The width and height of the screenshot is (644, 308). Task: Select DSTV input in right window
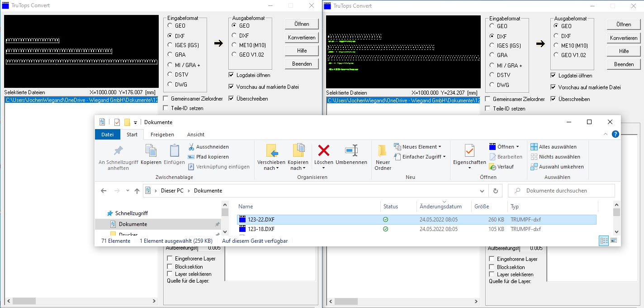point(492,75)
